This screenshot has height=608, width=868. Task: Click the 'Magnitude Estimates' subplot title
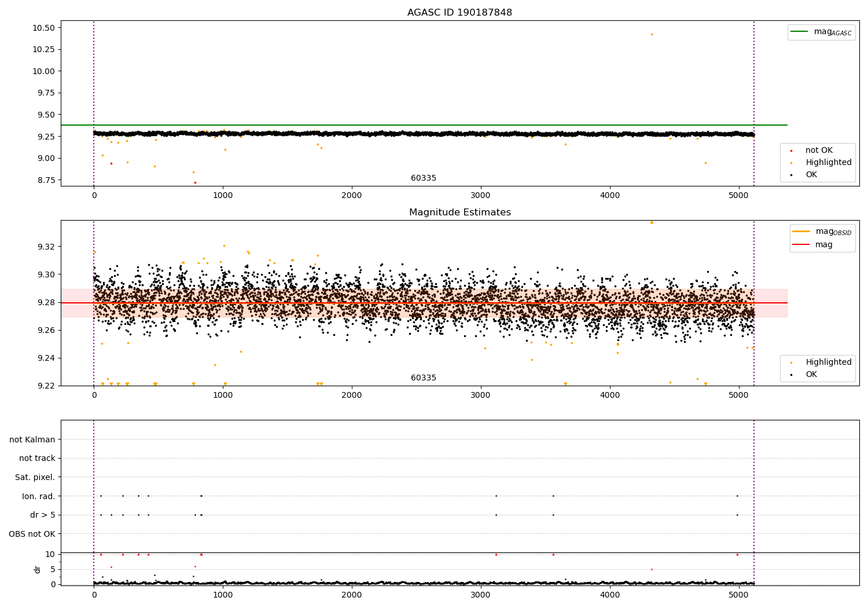459,213
